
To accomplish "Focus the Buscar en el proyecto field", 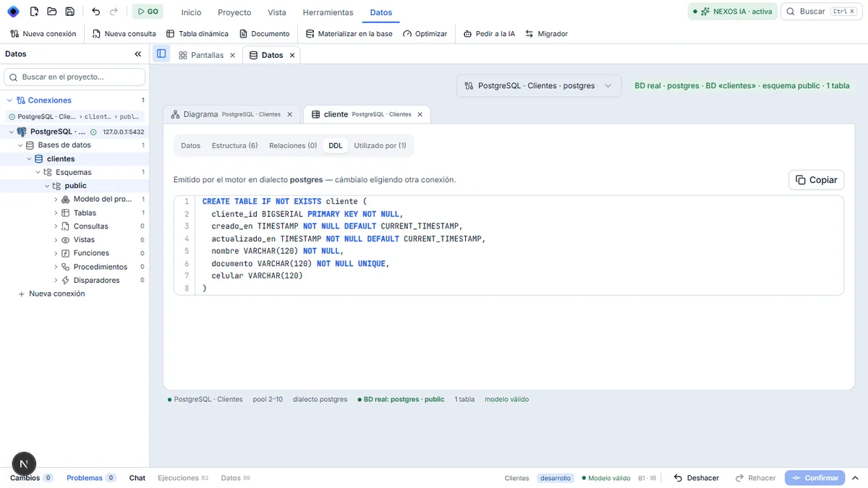I will (x=75, y=77).
